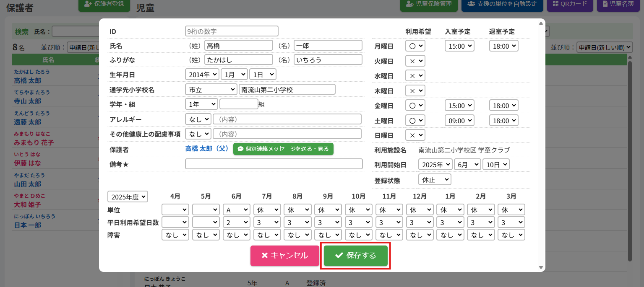644x287 pixels.
Task: Open the birth year dropdown 2014年
Action: click(202, 75)
